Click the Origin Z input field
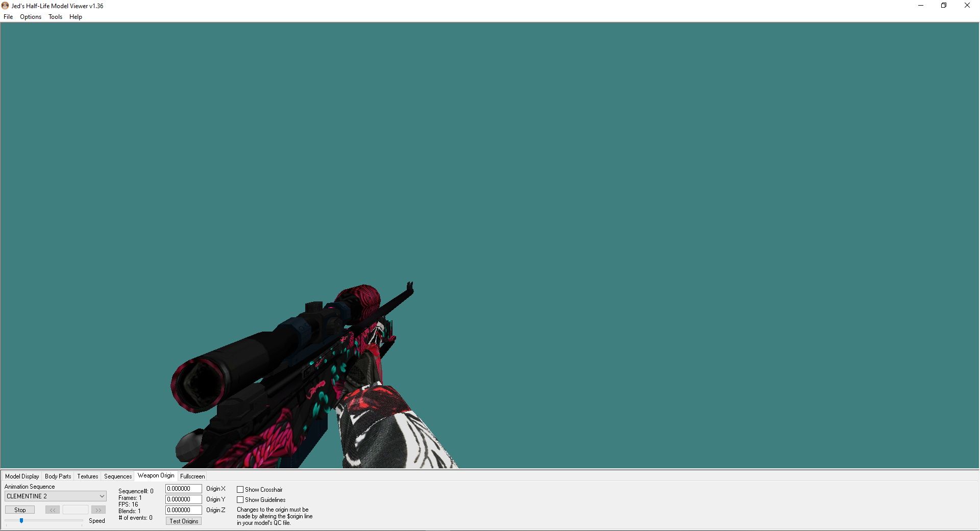 coord(184,510)
